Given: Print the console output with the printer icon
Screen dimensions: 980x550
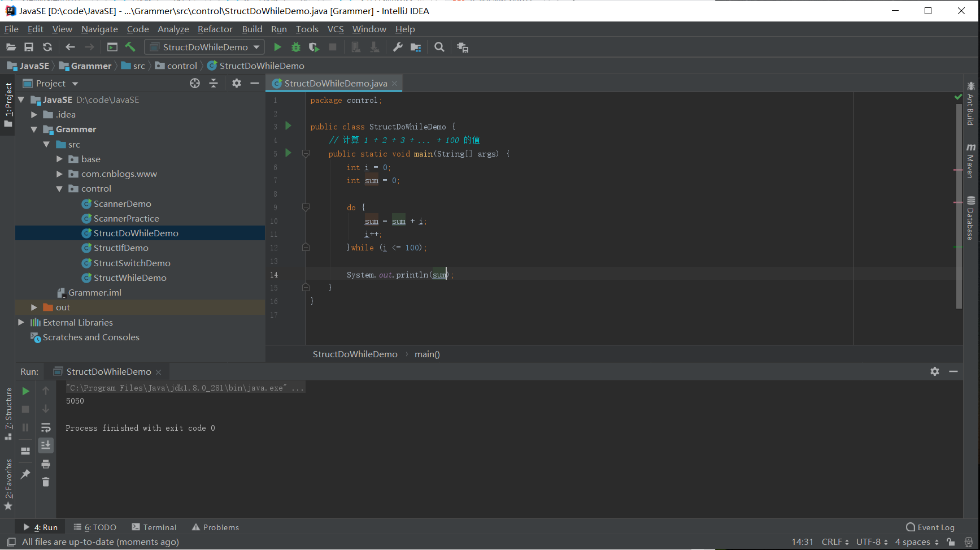Looking at the screenshot, I should click(46, 464).
